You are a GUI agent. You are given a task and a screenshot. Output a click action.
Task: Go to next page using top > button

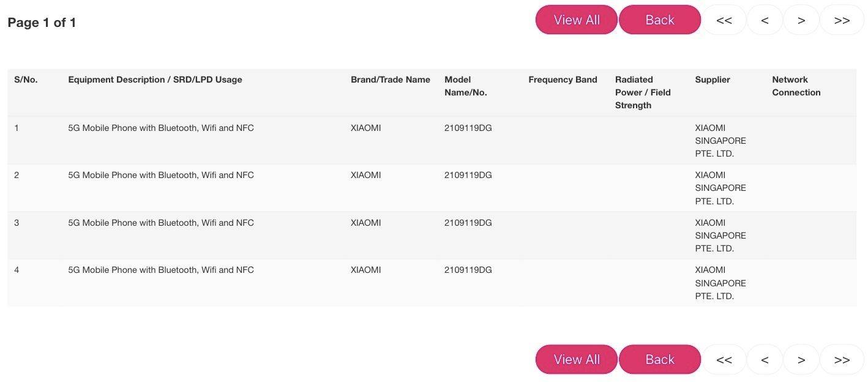801,20
